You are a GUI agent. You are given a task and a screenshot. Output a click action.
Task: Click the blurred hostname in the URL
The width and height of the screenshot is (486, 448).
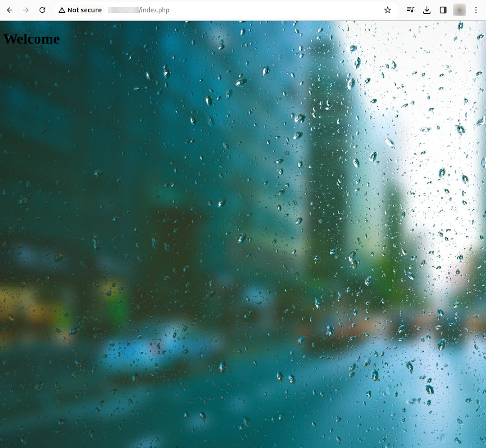click(123, 10)
